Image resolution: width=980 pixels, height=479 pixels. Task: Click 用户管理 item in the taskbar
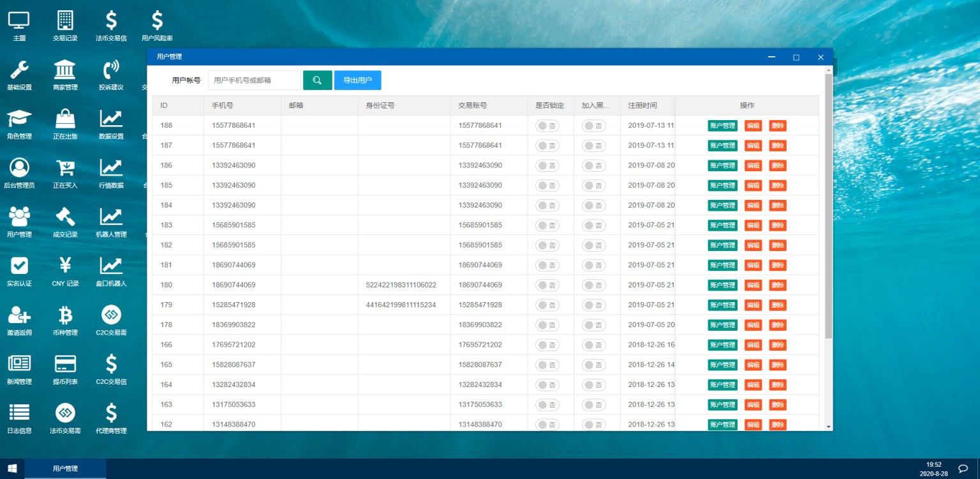[65, 469]
